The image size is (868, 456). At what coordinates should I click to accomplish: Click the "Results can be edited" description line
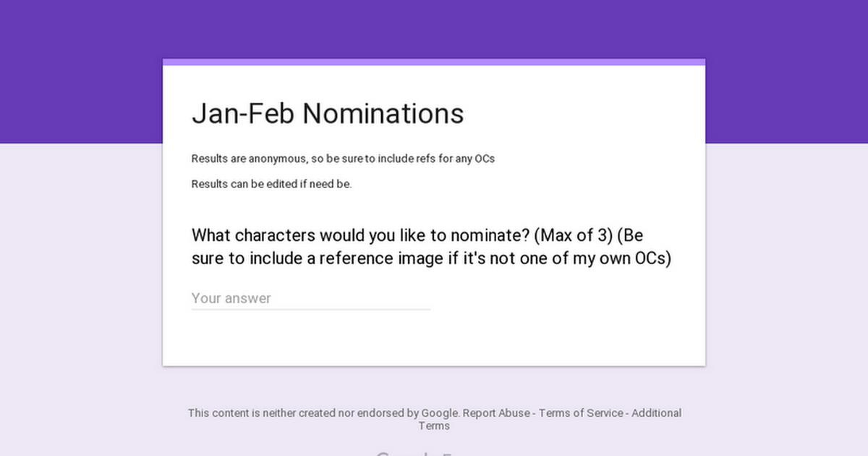271,184
